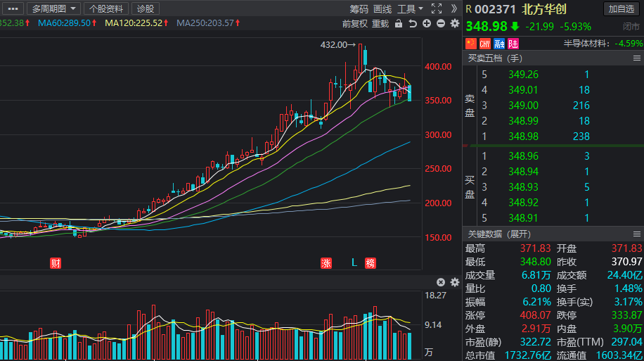The height and width of the screenshot is (361, 644).
Task: Click the fullscreen expand icon
Action: pyautogui.click(x=437, y=8)
